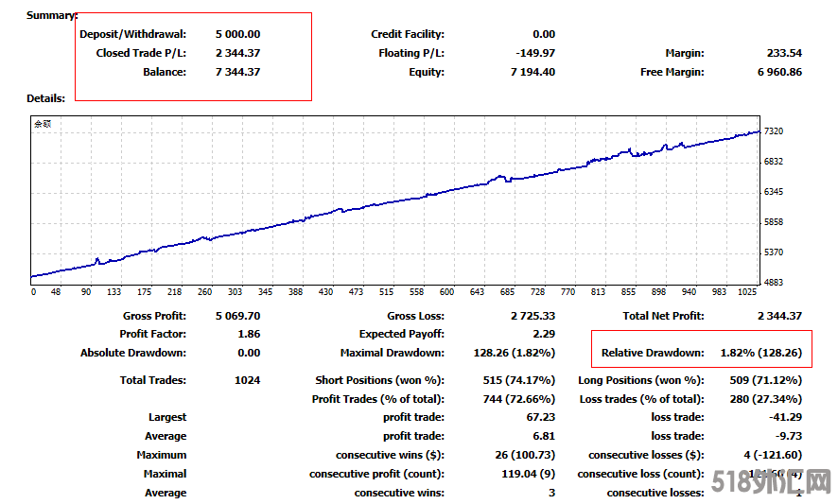Select the Total Net Profit value 2 344.37
Viewport: 838px width, 504px height.
[779, 316]
